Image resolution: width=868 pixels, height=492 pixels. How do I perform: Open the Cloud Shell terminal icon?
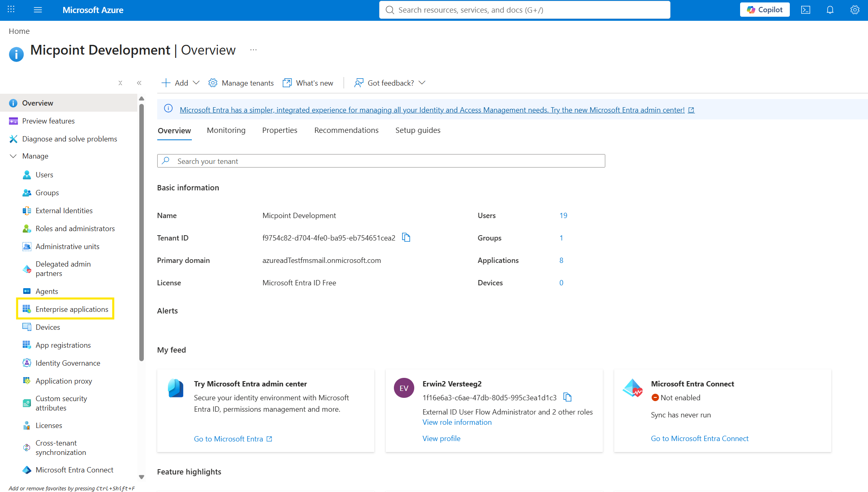[805, 10]
